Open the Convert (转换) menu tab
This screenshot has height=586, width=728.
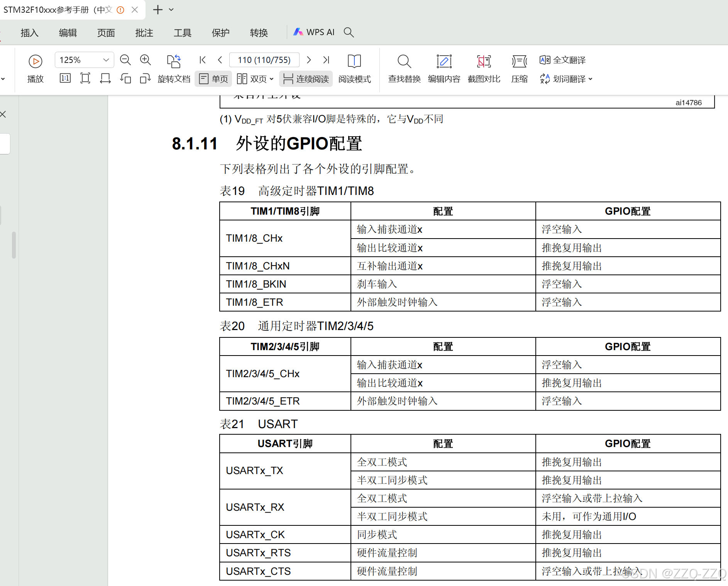coord(259,33)
